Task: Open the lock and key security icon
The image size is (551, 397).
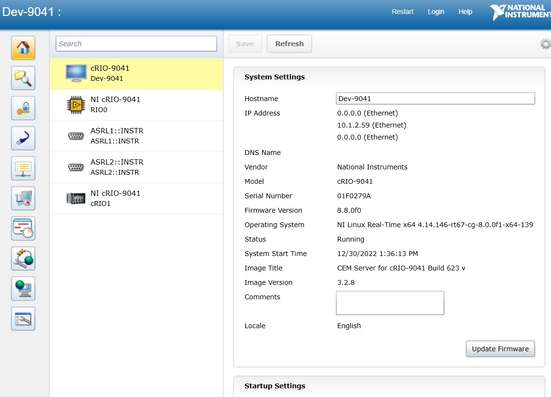Action: click(23, 108)
